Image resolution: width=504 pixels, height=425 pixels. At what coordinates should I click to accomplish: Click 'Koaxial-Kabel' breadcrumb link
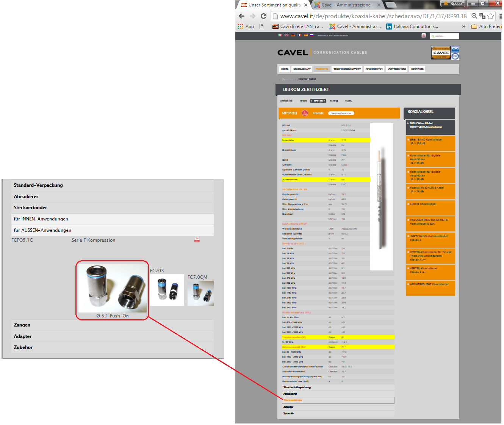(x=307, y=79)
